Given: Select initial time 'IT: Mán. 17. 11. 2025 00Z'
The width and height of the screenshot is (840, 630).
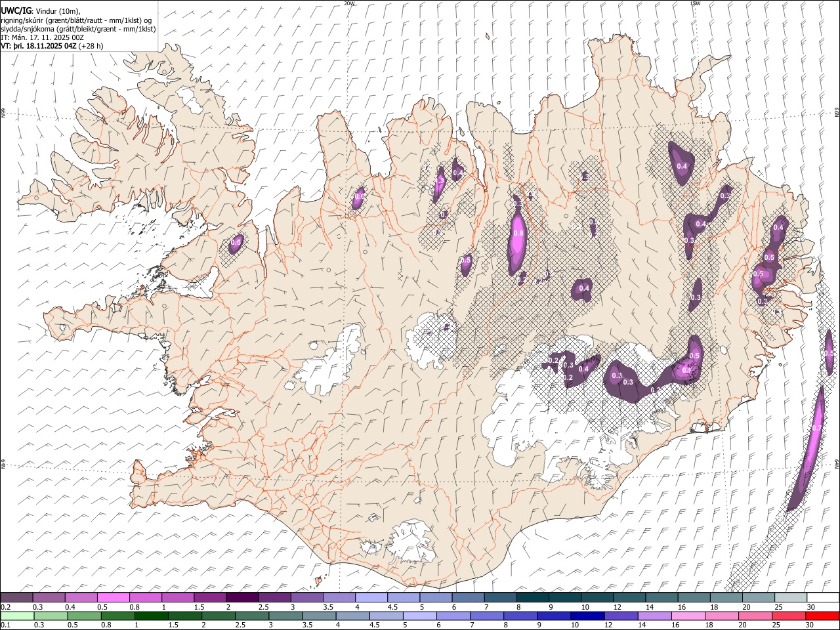Looking at the screenshot, I should click(43, 38).
